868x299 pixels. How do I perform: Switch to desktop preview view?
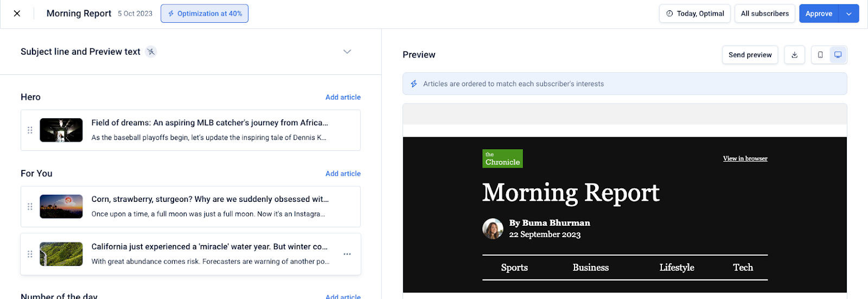[x=838, y=55]
